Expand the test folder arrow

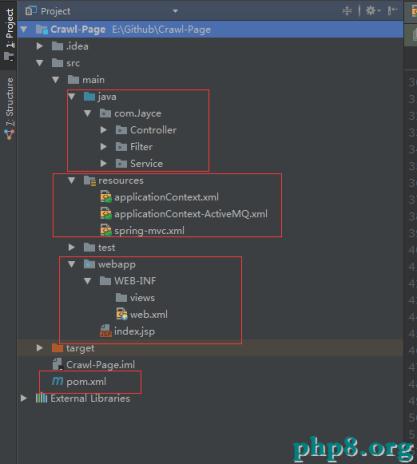(x=71, y=247)
